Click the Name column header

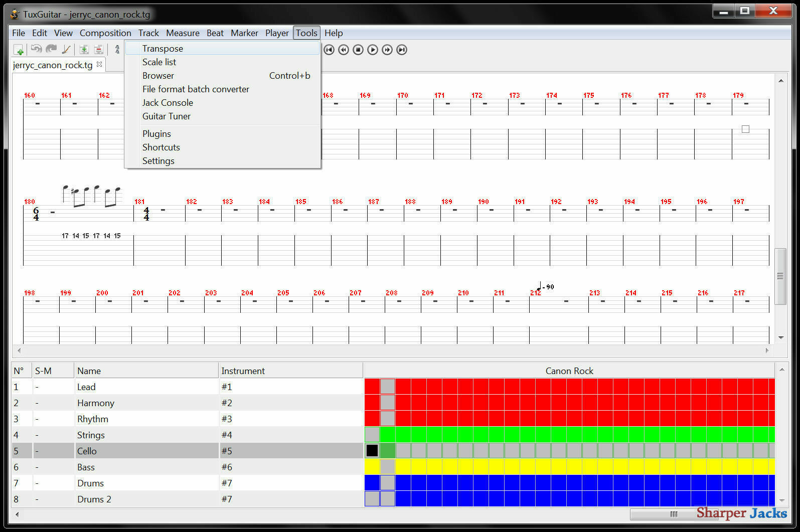(x=146, y=371)
